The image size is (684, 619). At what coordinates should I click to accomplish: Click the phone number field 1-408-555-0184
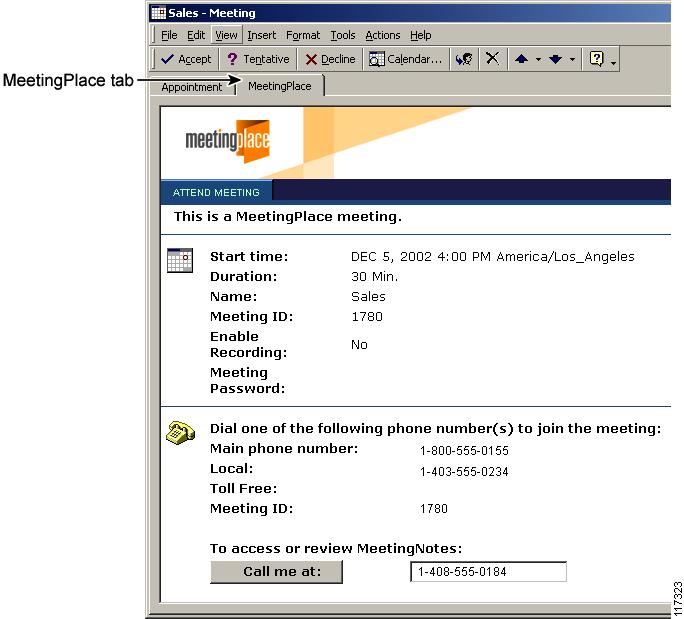[489, 571]
